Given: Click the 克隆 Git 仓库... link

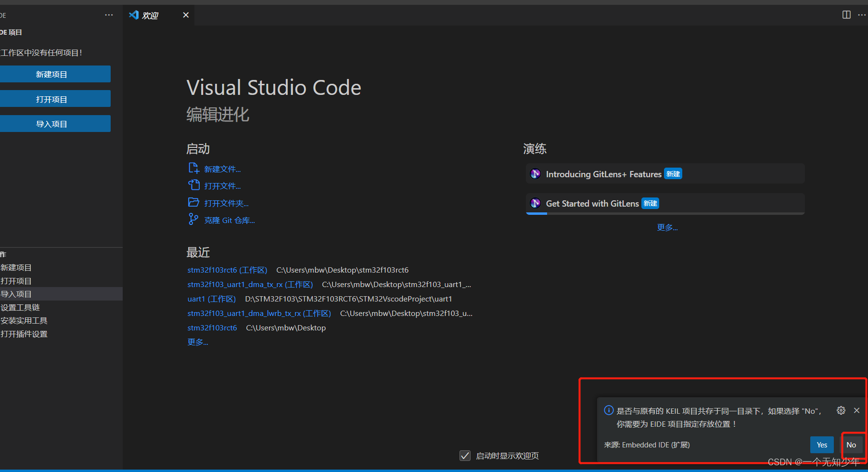Looking at the screenshot, I should click(230, 220).
